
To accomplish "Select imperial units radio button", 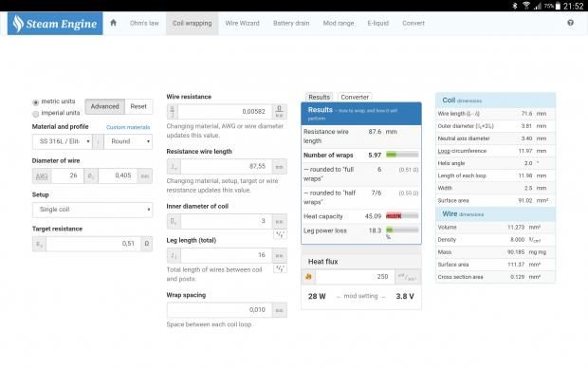I will (x=36, y=113).
